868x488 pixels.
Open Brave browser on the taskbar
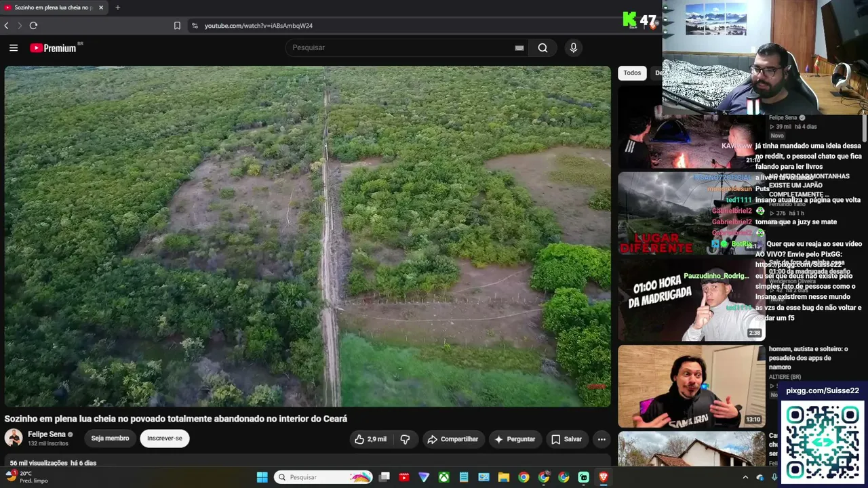603,477
